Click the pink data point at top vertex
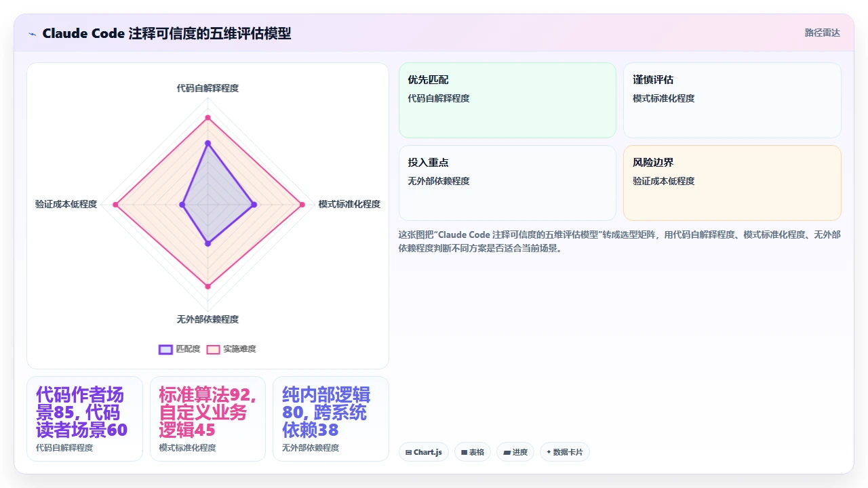Image resolution: width=868 pixels, height=488 pixels. click(x=208, y=118)
